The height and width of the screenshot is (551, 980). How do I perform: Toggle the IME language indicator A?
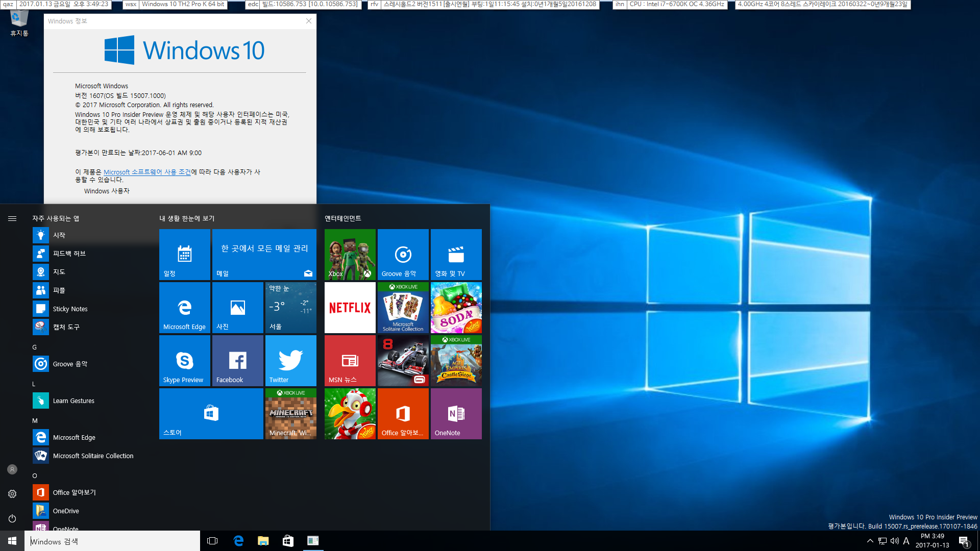click(906, 541)
